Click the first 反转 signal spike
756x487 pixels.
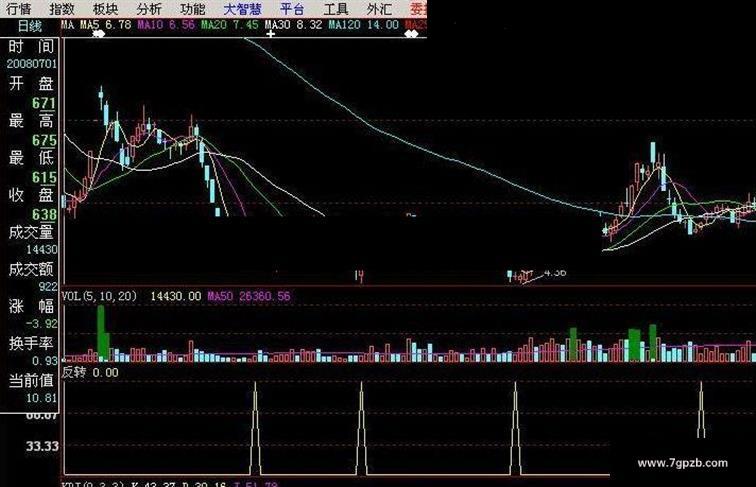[x=256, y=428]
